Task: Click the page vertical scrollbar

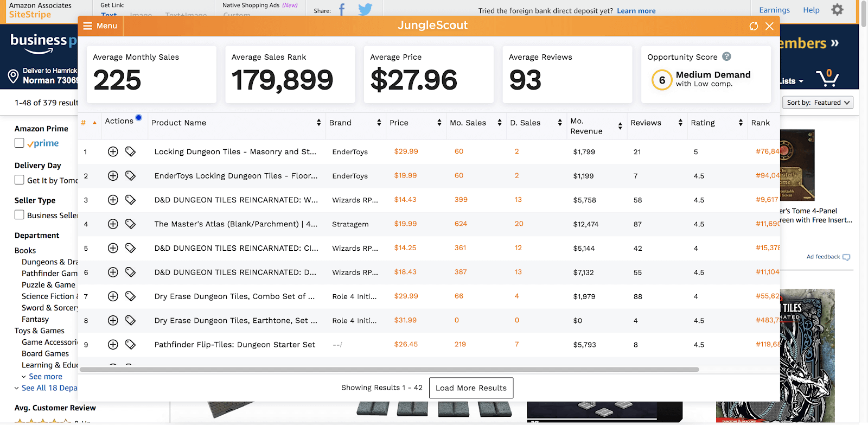Action: 864,14
